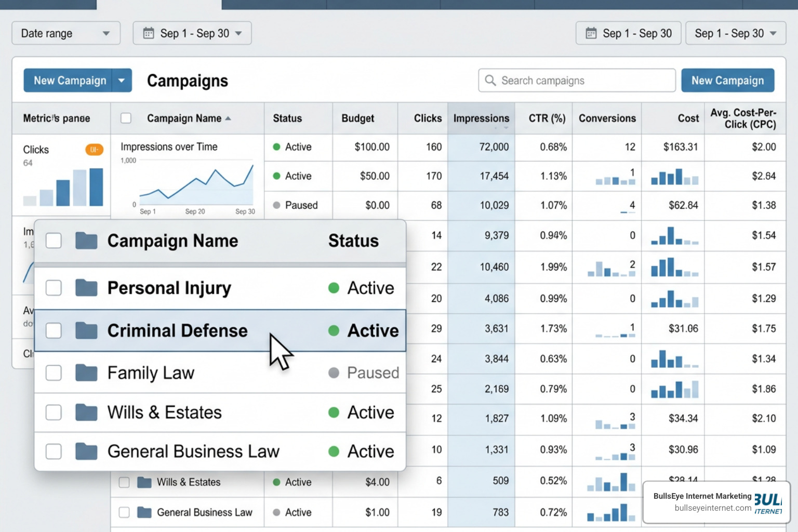Click General Business Law folder icon in enlarged list
The height and width of the screenshot is (532, 798).
click(x=86, y=451)
